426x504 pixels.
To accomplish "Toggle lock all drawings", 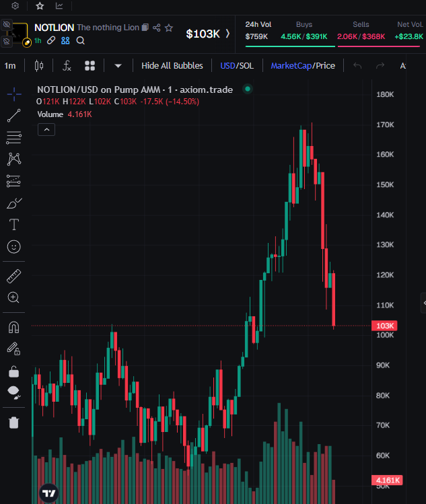I will click(14, 371).
